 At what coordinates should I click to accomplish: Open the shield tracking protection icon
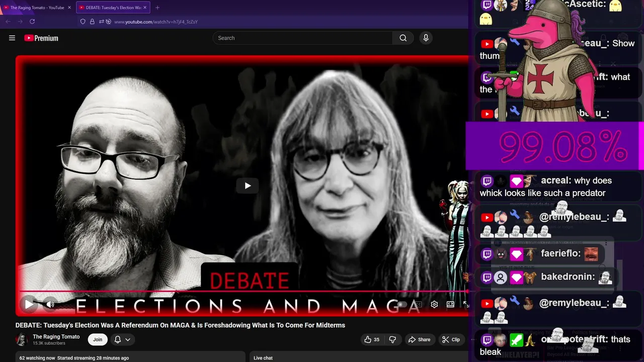pyautogui.click(x=83, y=22)
